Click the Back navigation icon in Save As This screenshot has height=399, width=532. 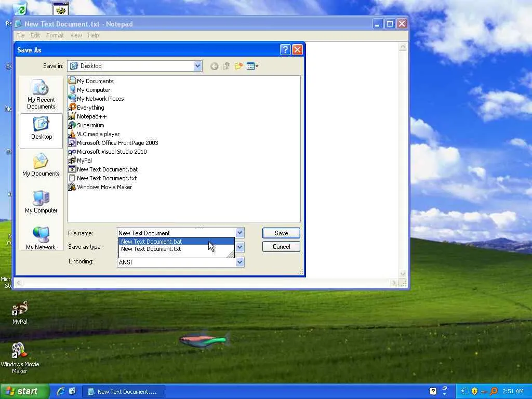(x=214, y=66)
